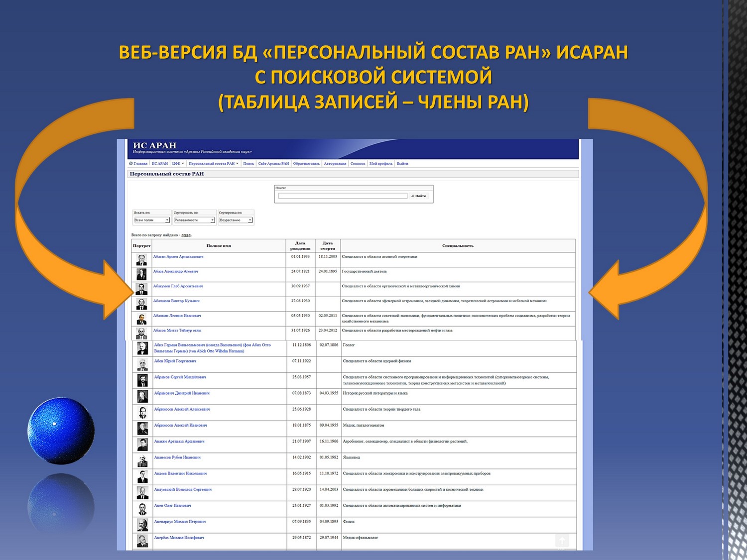This screenshot has height=560, width=747.
Task: Go to the Авторизация menu item
Action: 335,163
